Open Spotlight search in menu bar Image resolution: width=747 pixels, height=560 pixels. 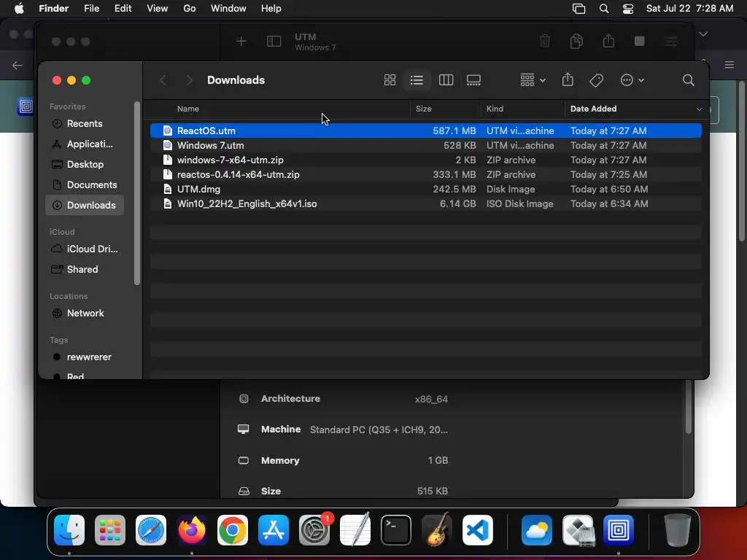603,9
